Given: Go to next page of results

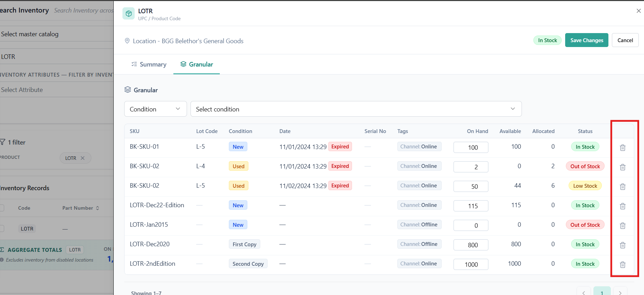Looking at the screenshot, I should 620,293.
